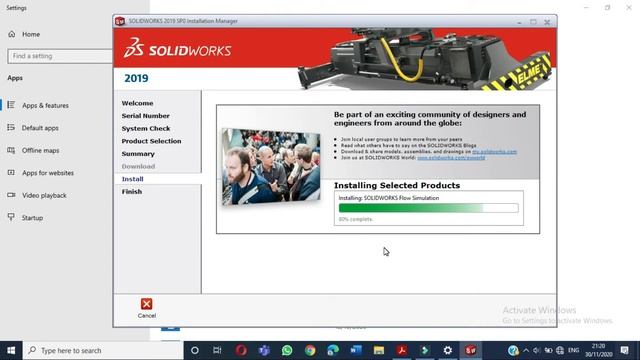The image size is (640, 360).
Task: Close the Settings window
Action: tap(629, 7)
